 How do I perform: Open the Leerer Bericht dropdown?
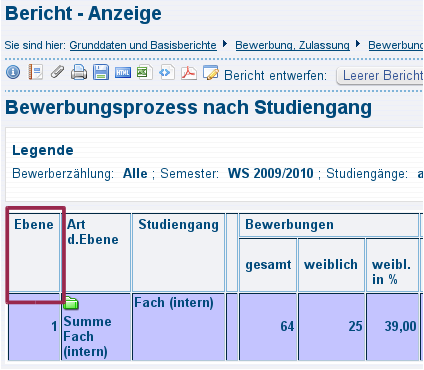point(380,76)
